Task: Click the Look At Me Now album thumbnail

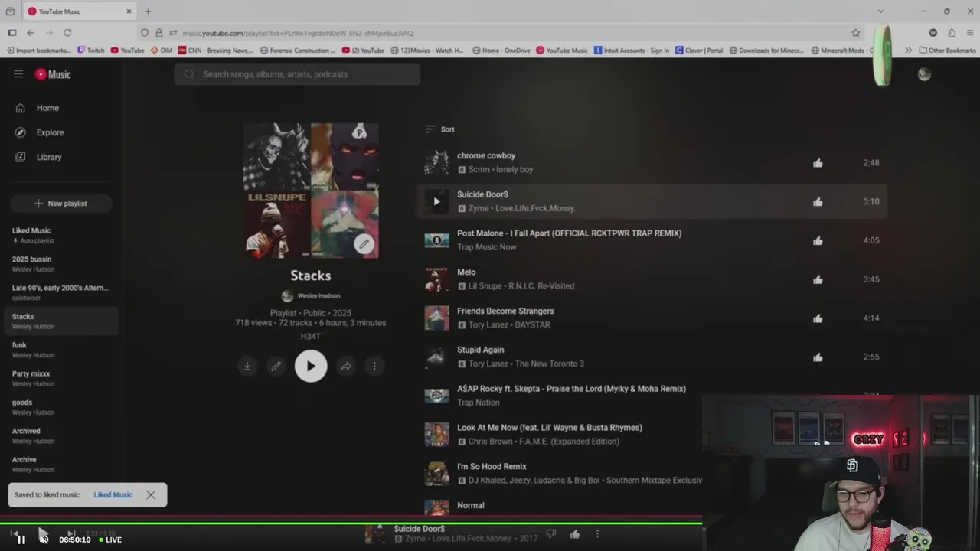Action: pos(436,435)
